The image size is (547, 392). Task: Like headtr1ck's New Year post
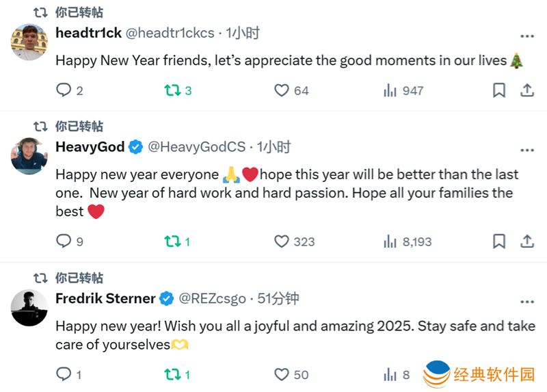coord(282,90)
